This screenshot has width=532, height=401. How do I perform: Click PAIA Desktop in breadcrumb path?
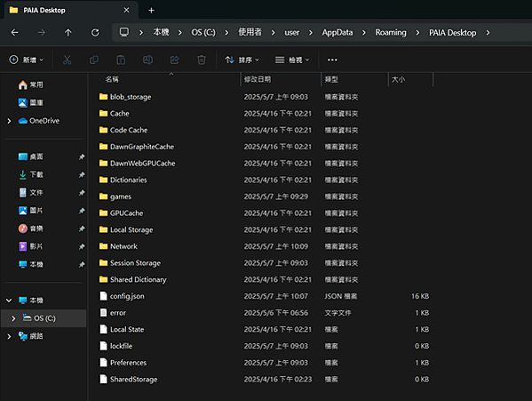tap(453, 33)
